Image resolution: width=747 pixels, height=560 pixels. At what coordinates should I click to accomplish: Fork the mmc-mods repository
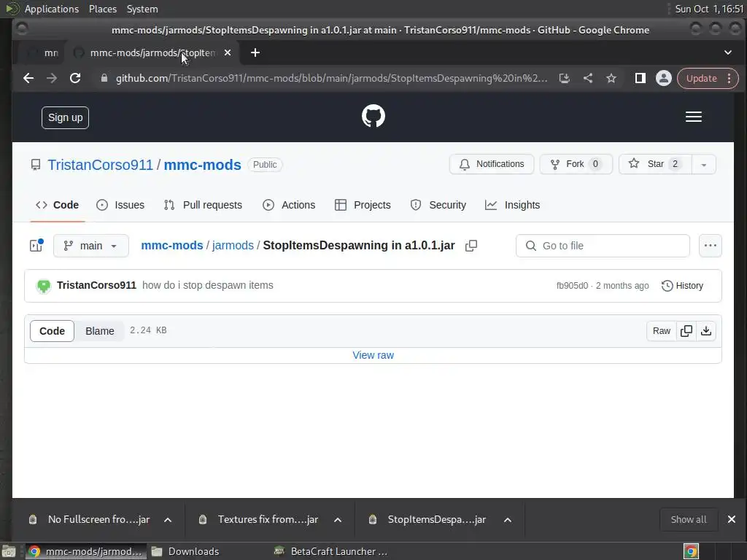coord(576,164)
